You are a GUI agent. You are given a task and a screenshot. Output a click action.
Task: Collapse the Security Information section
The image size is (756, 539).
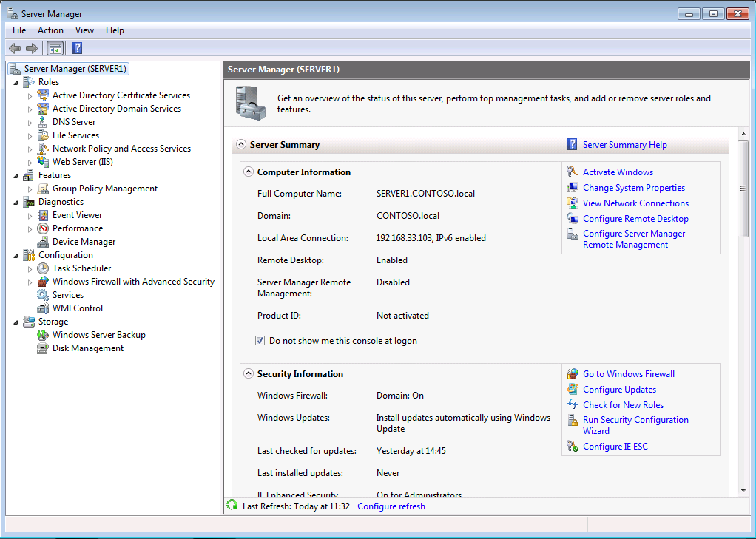pos(249,374)
